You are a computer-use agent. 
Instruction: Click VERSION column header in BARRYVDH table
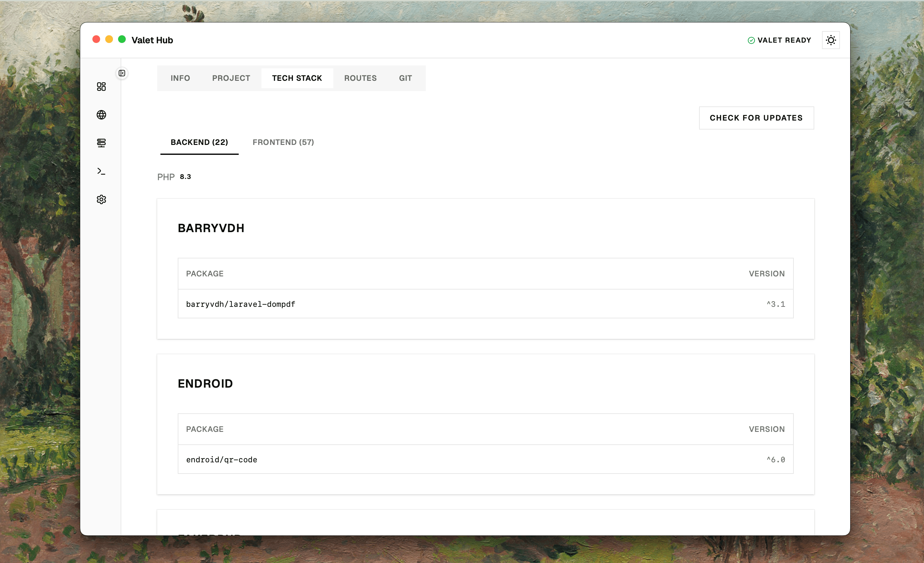(x=766, y=273)
